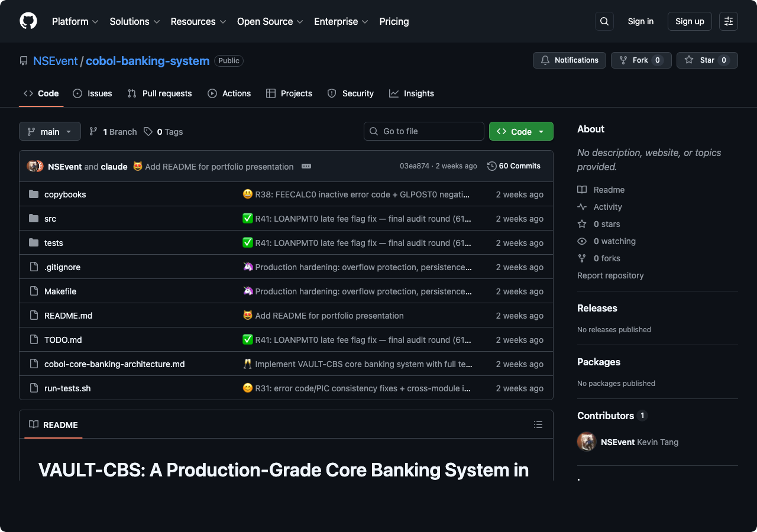This screenshot has width=757, height=532.
Task: Open the src folder
Action: point(50,219)
